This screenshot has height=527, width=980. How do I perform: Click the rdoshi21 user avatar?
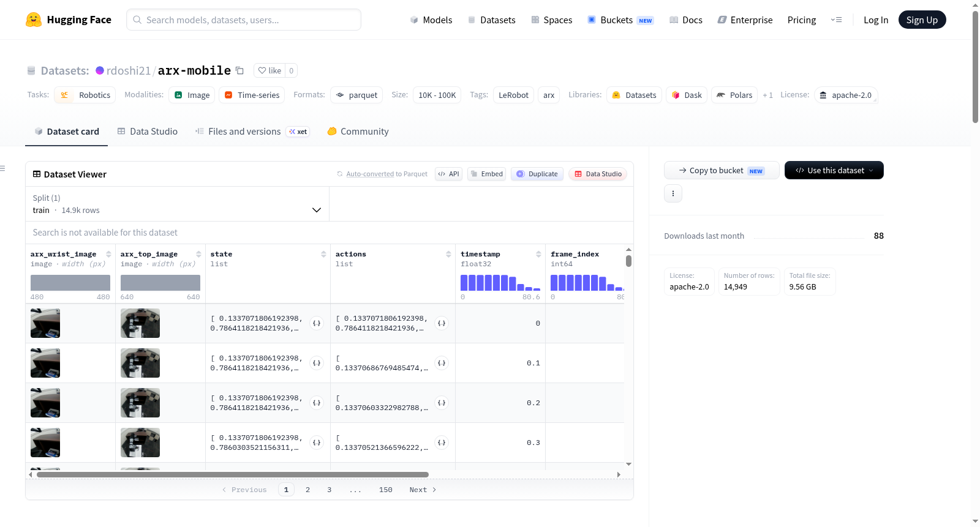[100, 70]
